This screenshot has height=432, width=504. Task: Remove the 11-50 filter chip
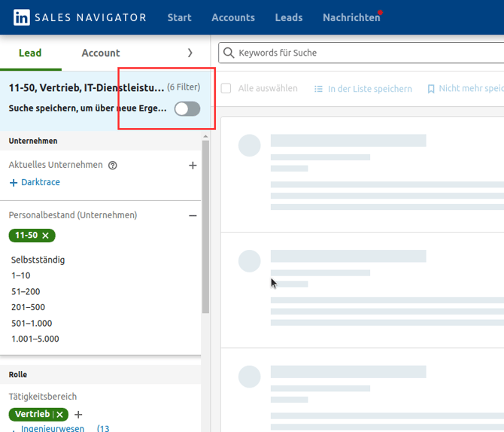46,236
